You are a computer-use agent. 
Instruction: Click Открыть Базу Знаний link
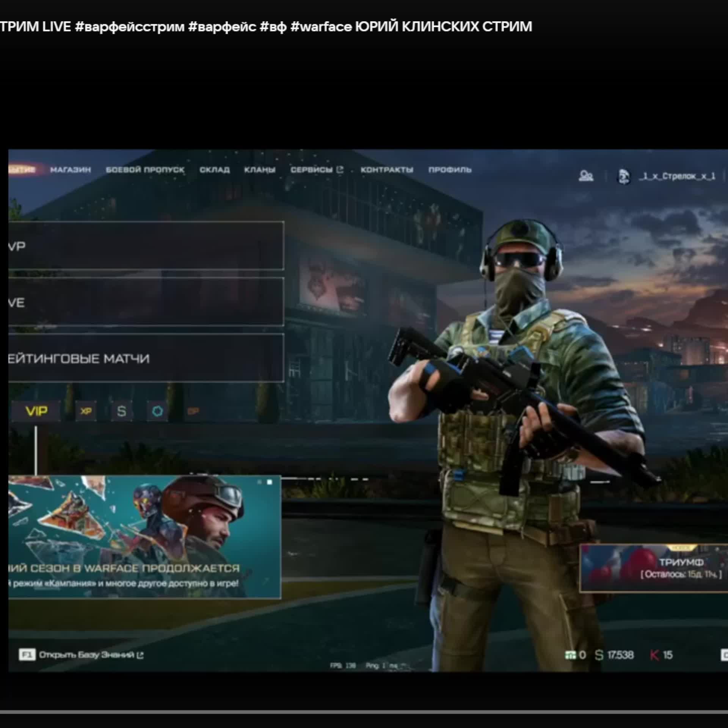click(x=86, y=655)
